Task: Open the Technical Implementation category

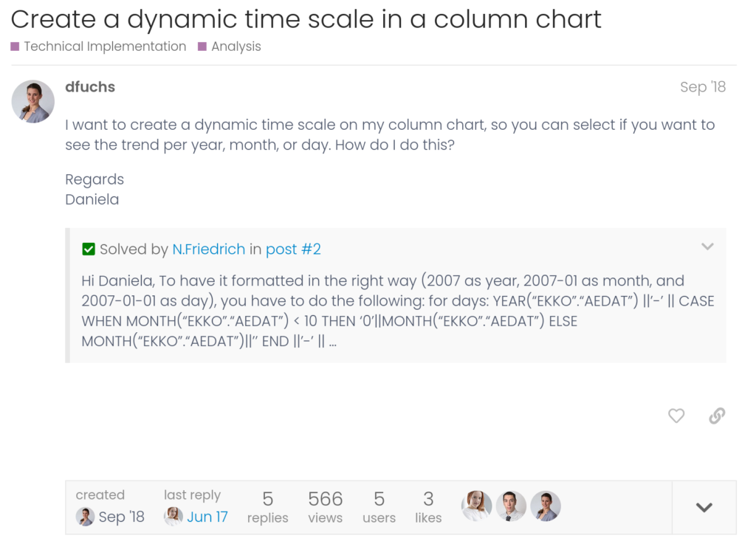Action: click(105, 46)
